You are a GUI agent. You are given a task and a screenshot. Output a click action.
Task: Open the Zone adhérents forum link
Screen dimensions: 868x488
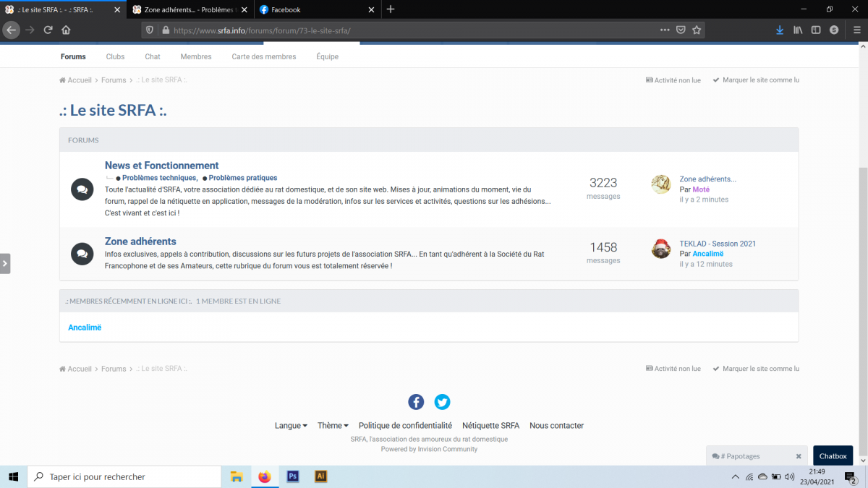pyautogui.click(x=140, y=241)
